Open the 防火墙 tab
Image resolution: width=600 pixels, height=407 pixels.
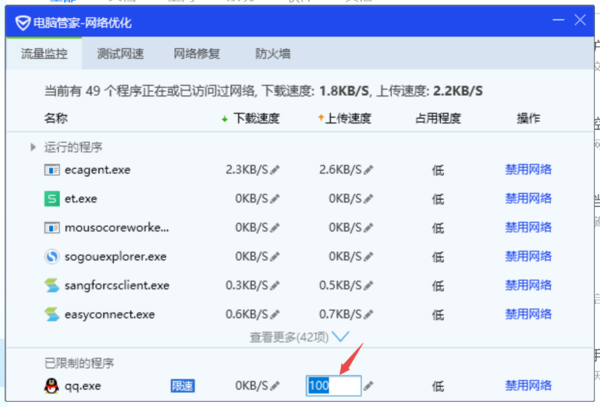coord(273,54)
